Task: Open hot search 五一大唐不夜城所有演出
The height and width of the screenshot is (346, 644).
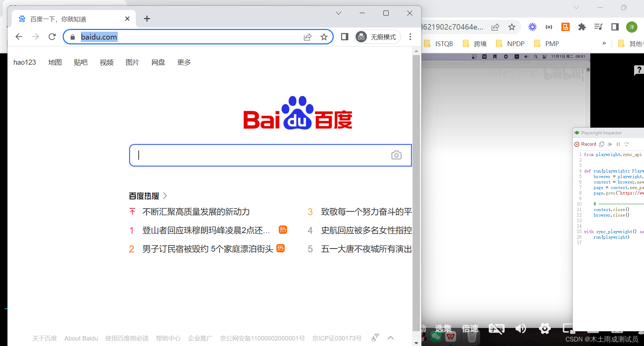Action: click(x=367, y=249)
